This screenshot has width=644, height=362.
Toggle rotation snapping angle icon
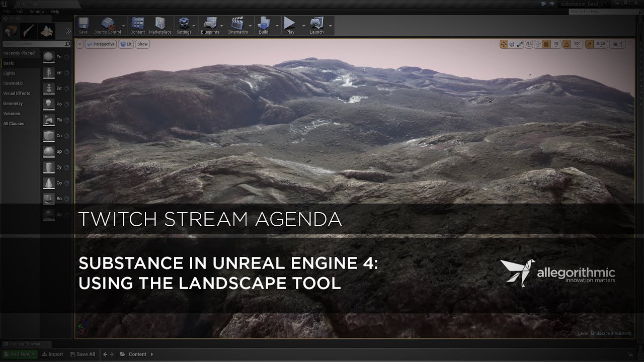click(567, 44)
